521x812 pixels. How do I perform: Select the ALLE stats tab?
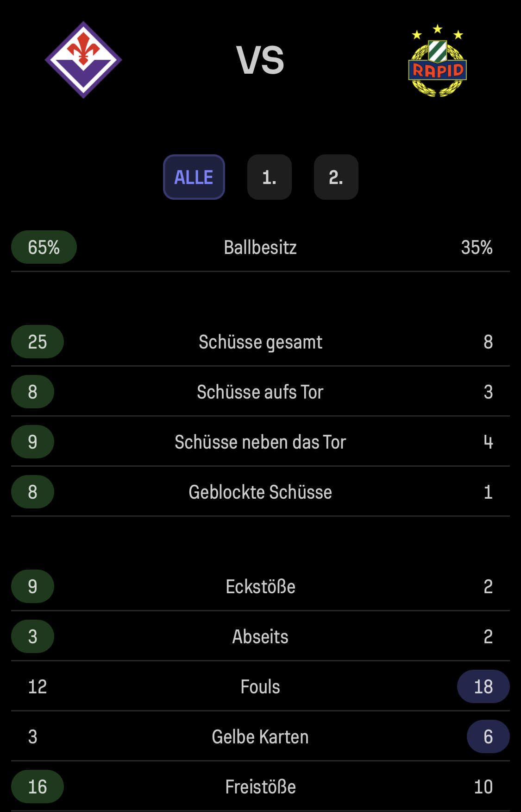click(194, 177)
